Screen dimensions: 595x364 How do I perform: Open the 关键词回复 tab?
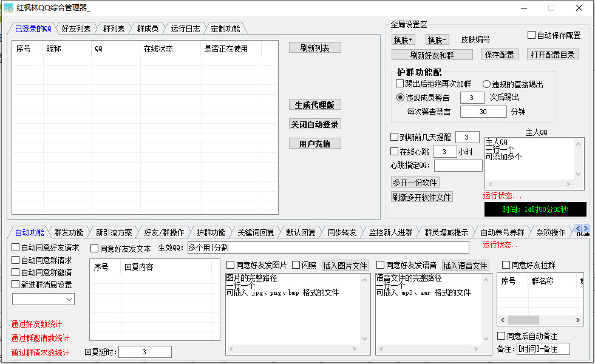tap(255, 232)
